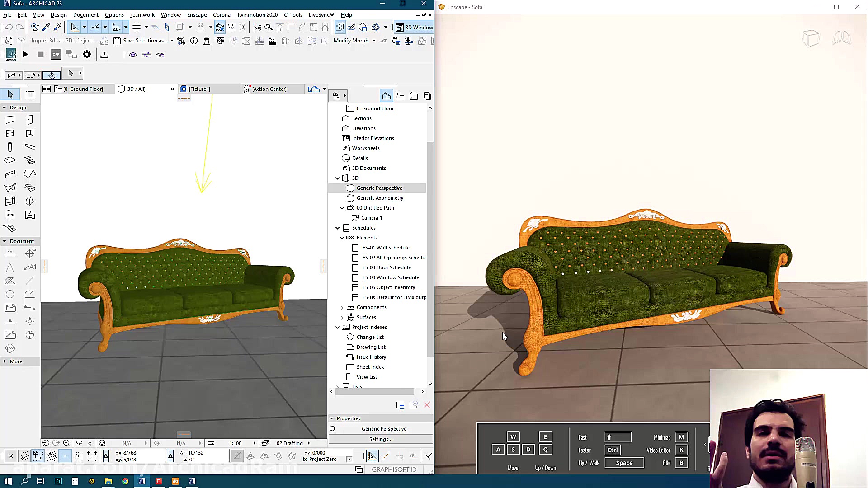
Task: Open the Enscape menu
Action: (x=197, y=14)
